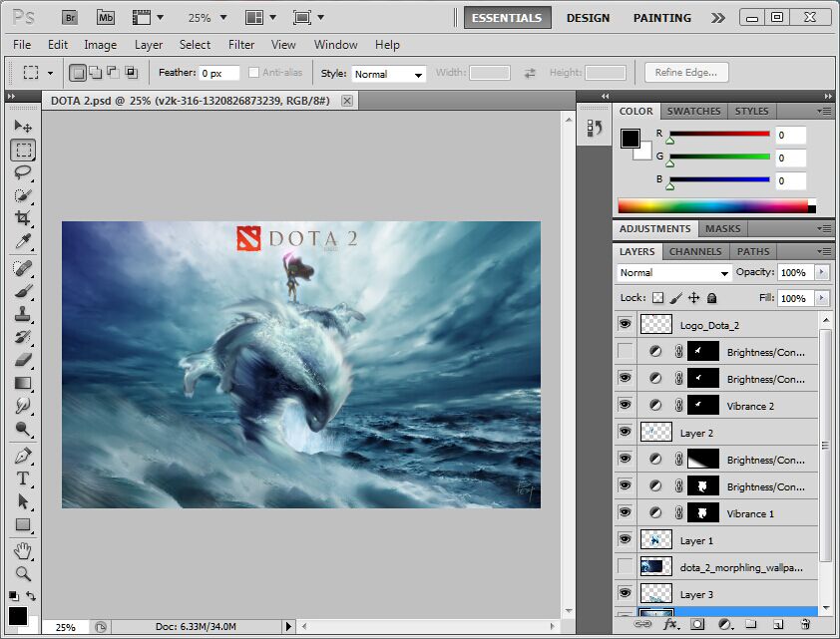Image resolution: width=840 pixels, height=639 pixels.
Task: Select the Eraser tool
Action: [23, 360]
